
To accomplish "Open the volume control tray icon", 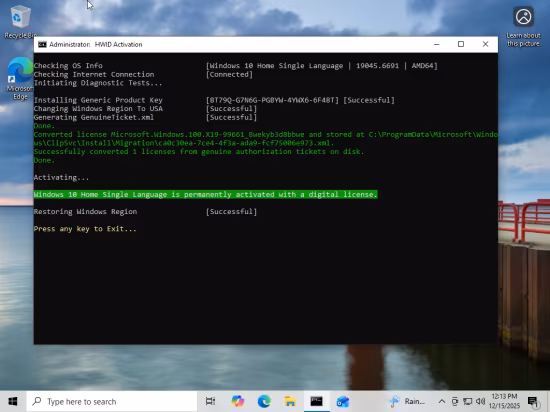I will 480,401.
